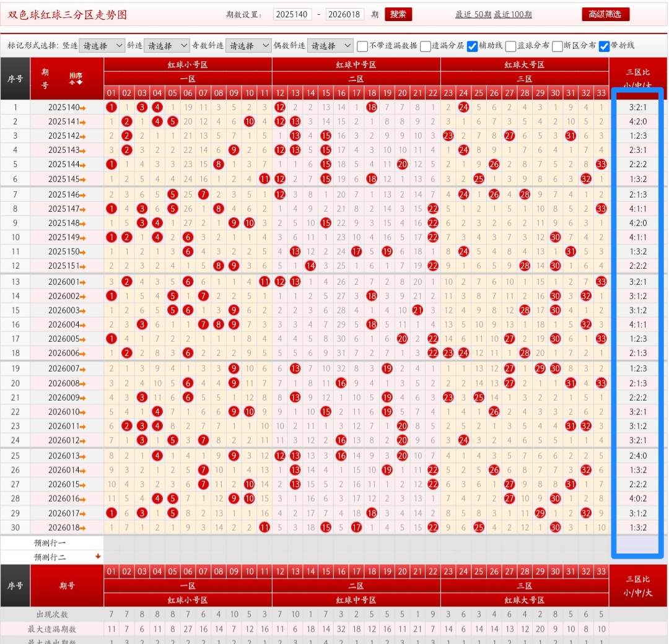The image size is (669, 644).
Task: Focus the start period field 2025140
Action: coord(292,15)
